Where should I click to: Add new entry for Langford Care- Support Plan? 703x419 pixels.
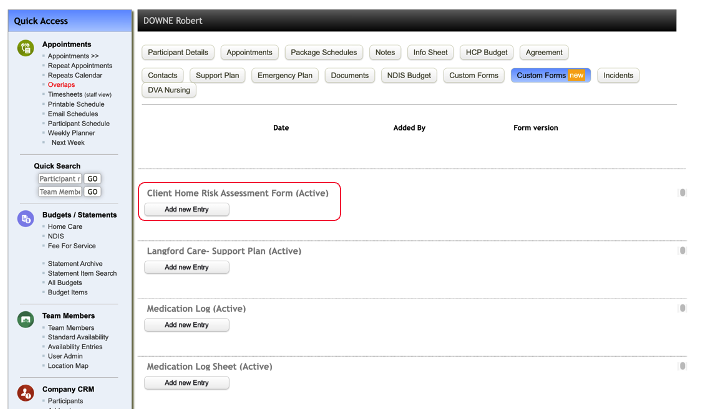tap(187, 267)
